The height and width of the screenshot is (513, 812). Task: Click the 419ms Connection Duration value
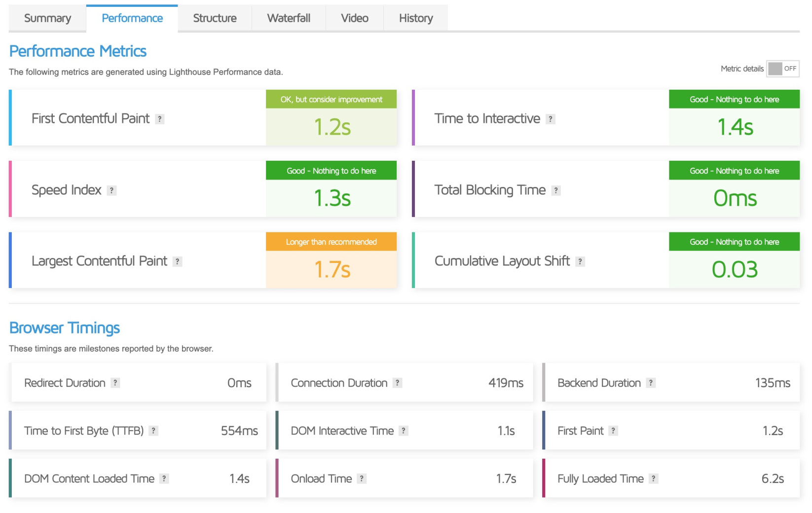[x=506, y=383]
